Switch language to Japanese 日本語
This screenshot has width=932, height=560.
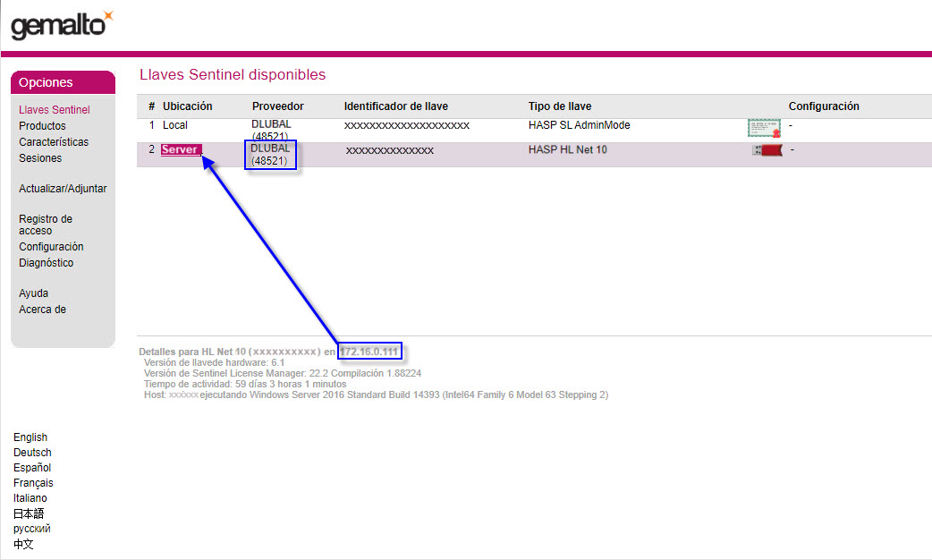click(x=29, y=513)
